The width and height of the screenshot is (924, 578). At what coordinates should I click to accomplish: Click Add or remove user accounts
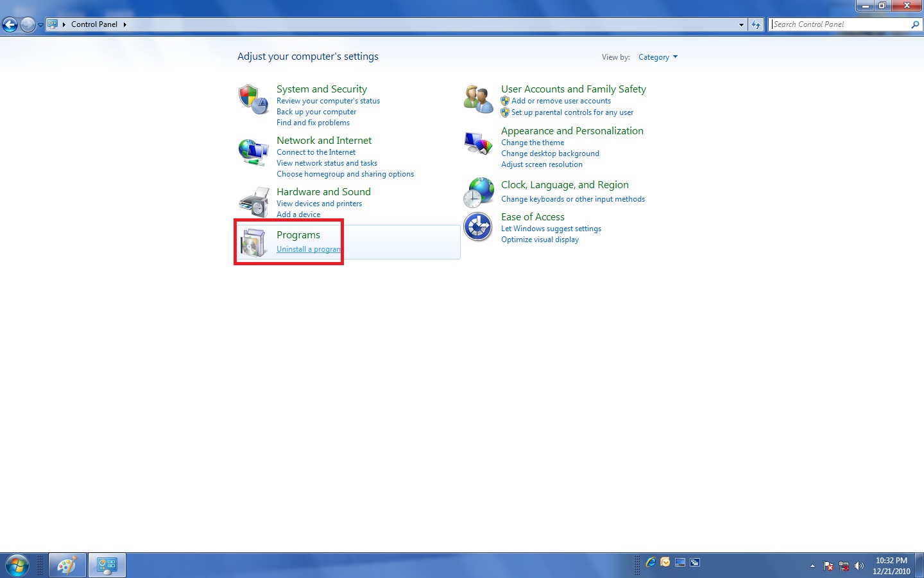561,101
